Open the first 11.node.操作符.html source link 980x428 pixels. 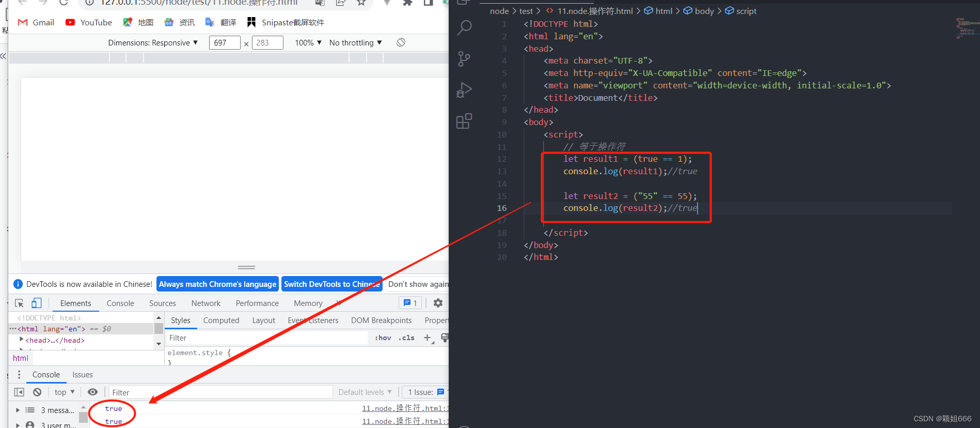405,408
